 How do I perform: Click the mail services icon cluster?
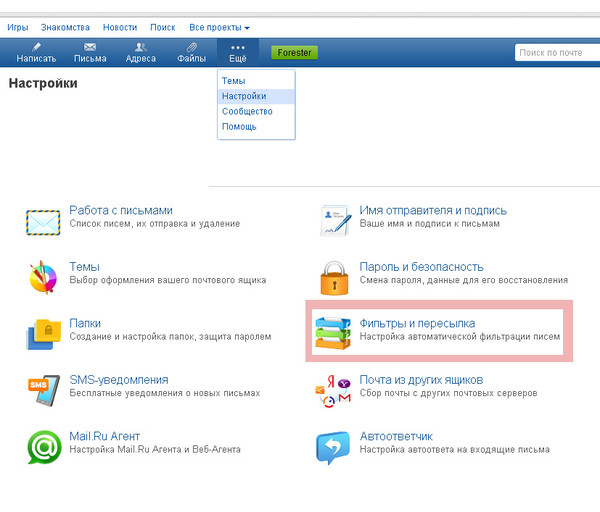(333, 391)
